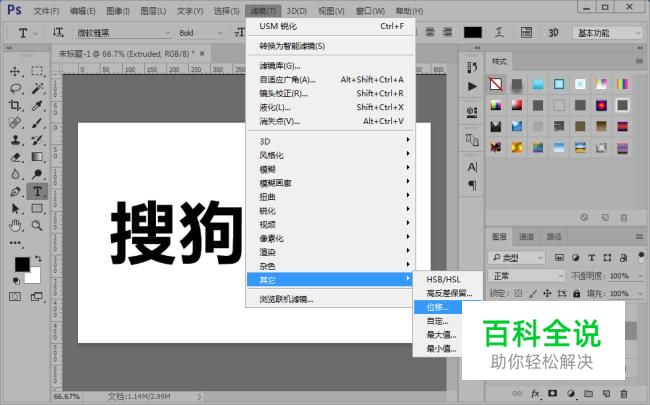The height and width of the screenshot is (405, 650).
Task: Add a layer mask
Action: (553, 393)
